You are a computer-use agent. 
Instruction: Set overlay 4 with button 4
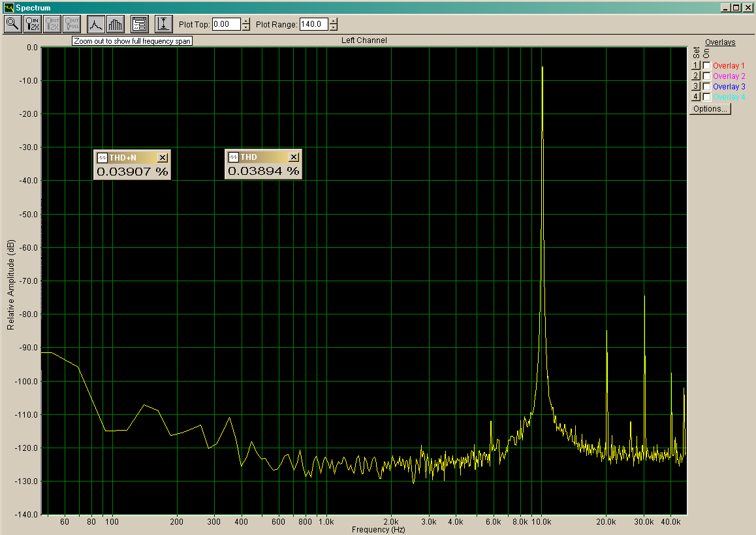tap(696, 97)
